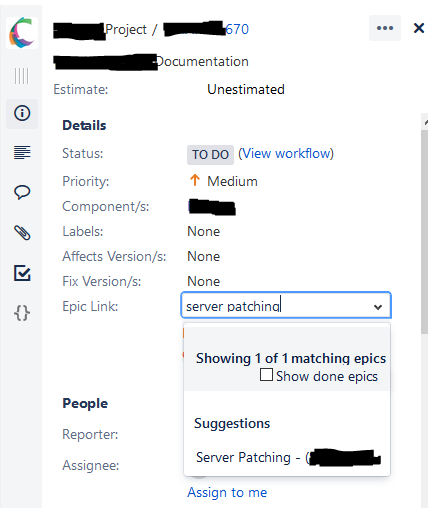Viewport: 428px width, 508px height.
Task: Click the issue key link ending in 670
Action: [x=207, y=29]
